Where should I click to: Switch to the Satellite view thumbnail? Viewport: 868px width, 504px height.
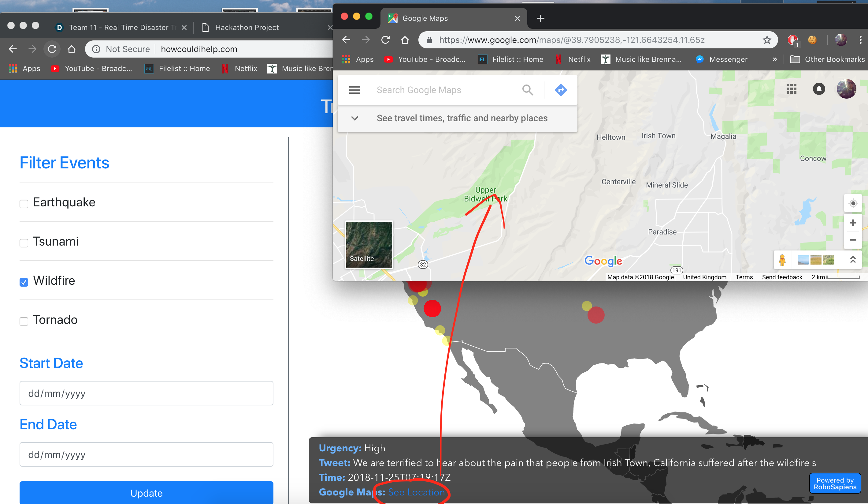coord(369,244)
